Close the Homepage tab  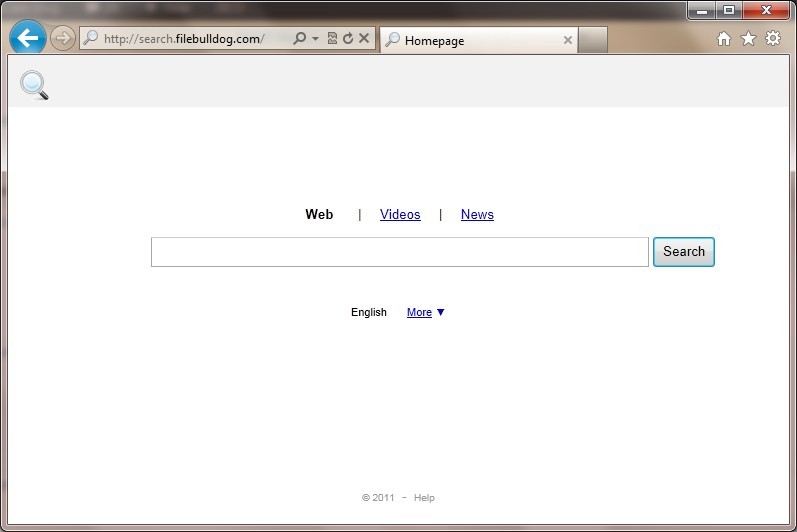click(x=568, y=40)
